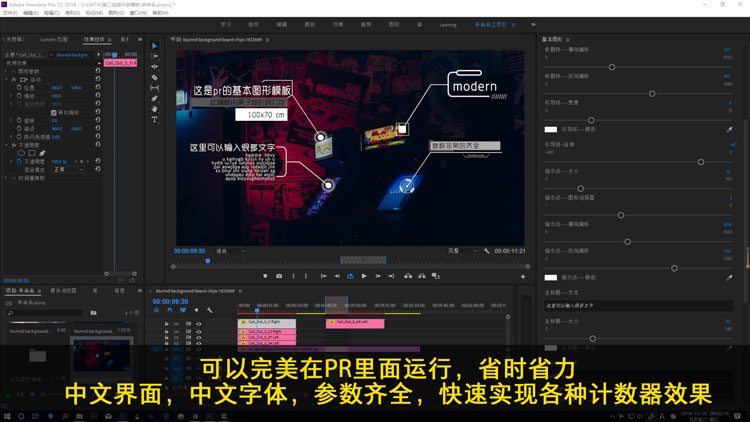Click the blue Loop playback icon

[x=350, y=276]
